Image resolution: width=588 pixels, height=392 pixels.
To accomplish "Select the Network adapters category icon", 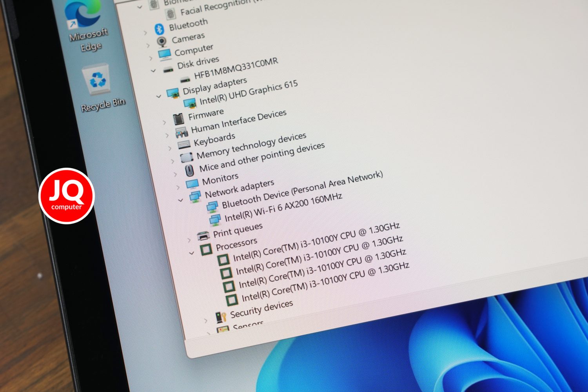I will pos(195,196).
